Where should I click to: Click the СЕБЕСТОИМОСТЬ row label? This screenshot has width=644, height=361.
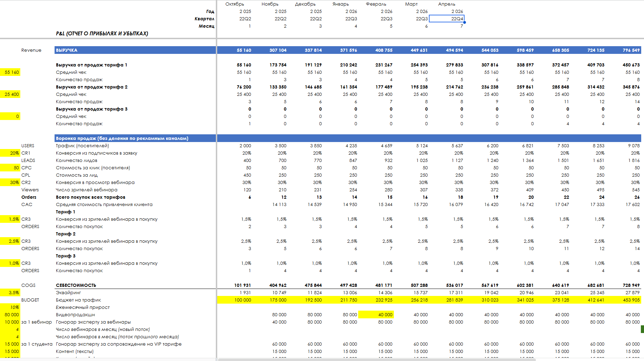(x=76, y=285)
